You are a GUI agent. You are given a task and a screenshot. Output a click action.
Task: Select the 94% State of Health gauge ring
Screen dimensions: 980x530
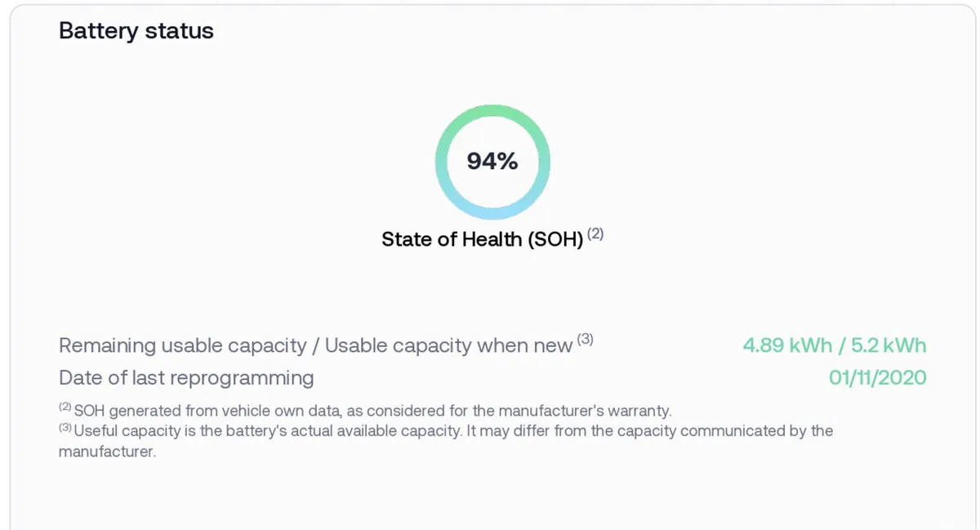pos(492,162)
